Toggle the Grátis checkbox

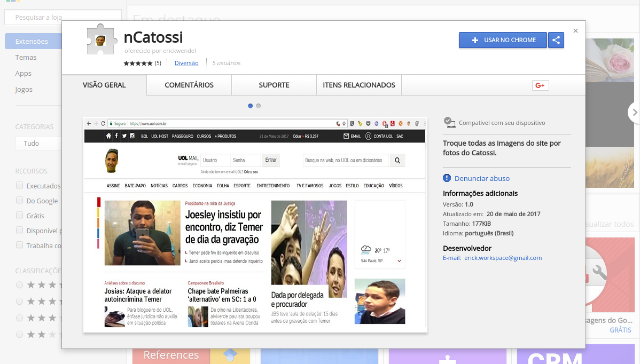[x=19, y=215]
